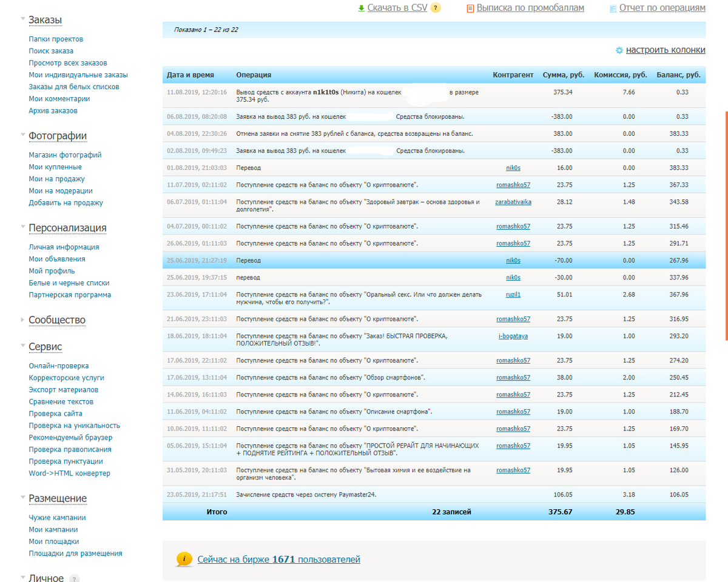The height and width of the screenshot is (582, 728).
Task: Open the Сервис section heading
Action: click(x=45, y=347)
